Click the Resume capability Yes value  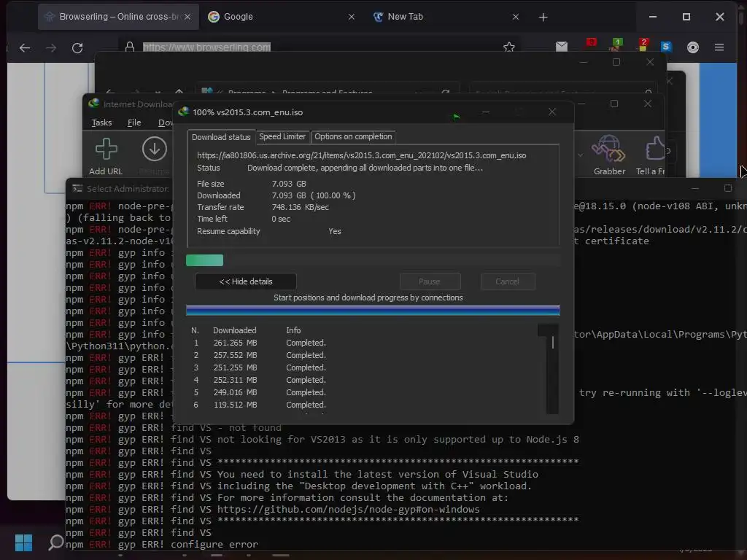point(334,231)
